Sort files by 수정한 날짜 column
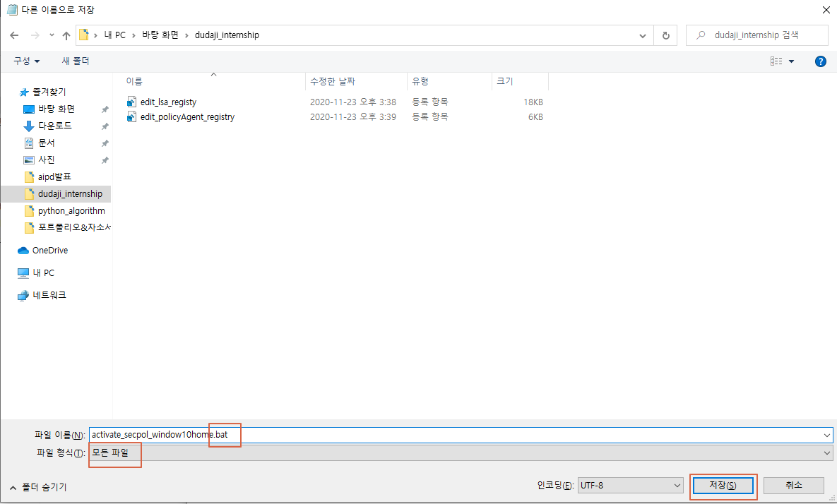The width and height of the screenshot is (837, 504). (x=332, y=82)
